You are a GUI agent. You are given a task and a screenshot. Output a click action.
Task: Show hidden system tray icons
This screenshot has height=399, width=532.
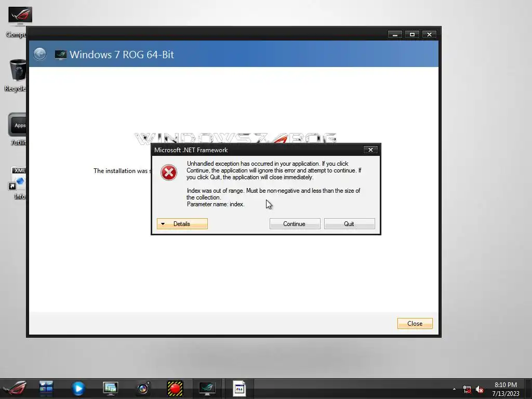[454, 389]
